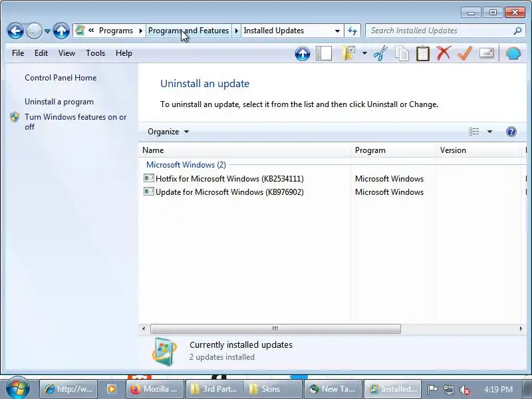532x399 pixels.
Task: Click Microsoft Windows program cell for KB976902
Action: point(389,192)
